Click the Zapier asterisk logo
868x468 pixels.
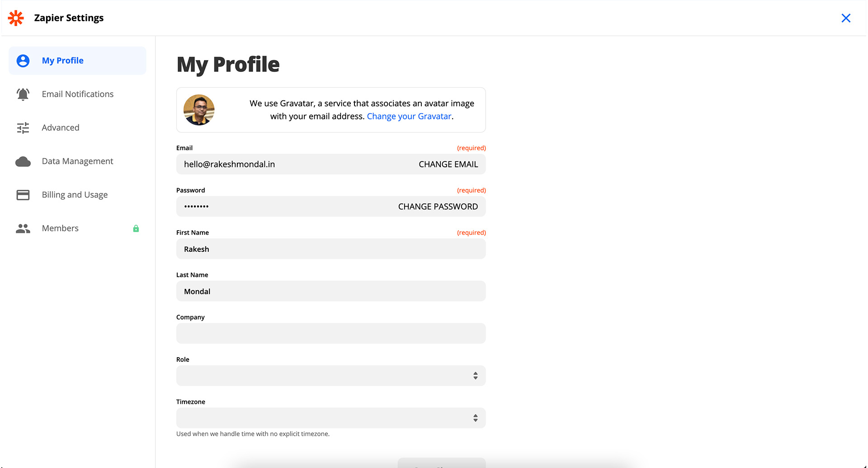click(x=16, y=18)
